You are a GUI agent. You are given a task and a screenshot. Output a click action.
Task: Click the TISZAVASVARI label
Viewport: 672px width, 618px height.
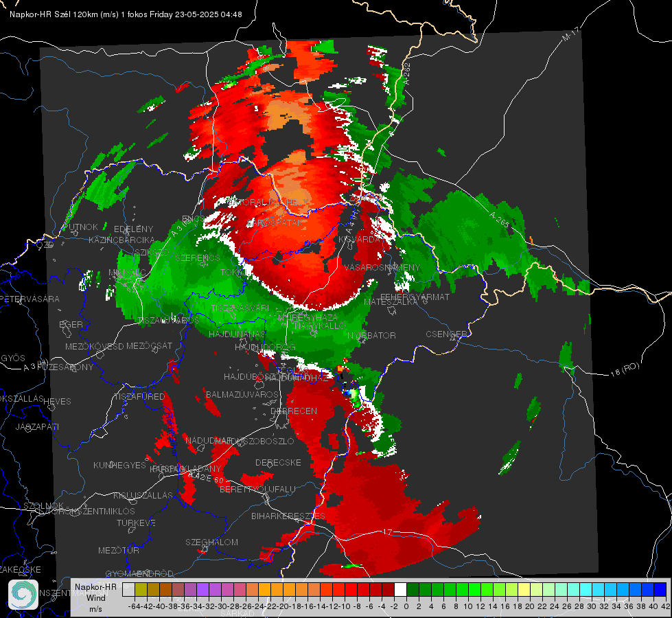pos(240,308)
